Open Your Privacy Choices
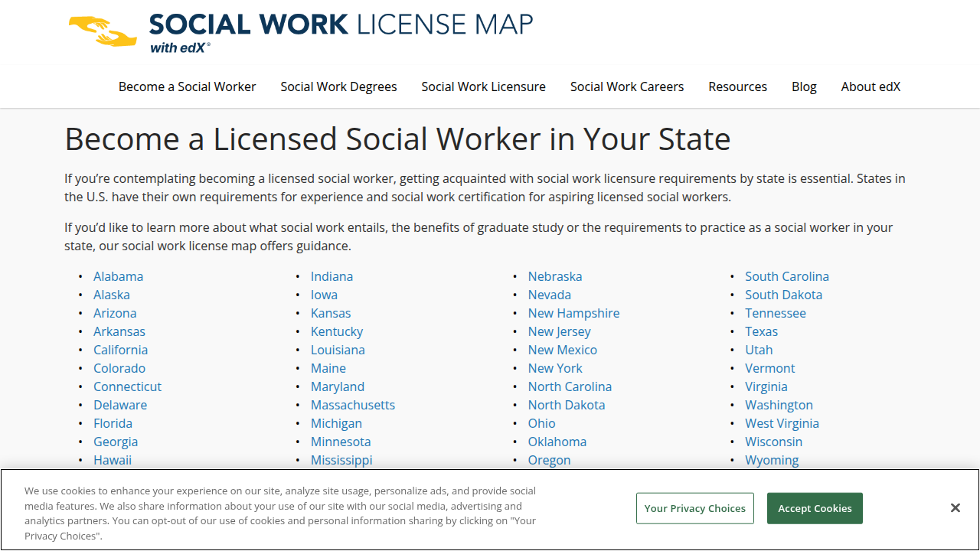 tap(695, 508)
